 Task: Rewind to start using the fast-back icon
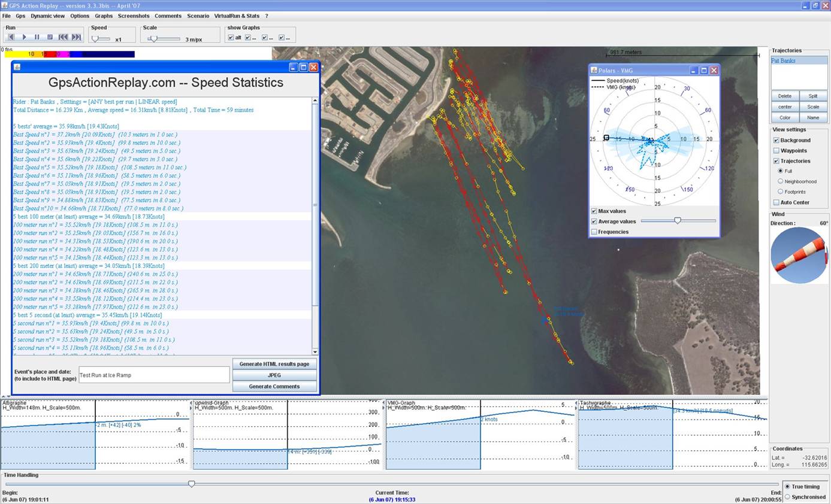pos(63,37)
